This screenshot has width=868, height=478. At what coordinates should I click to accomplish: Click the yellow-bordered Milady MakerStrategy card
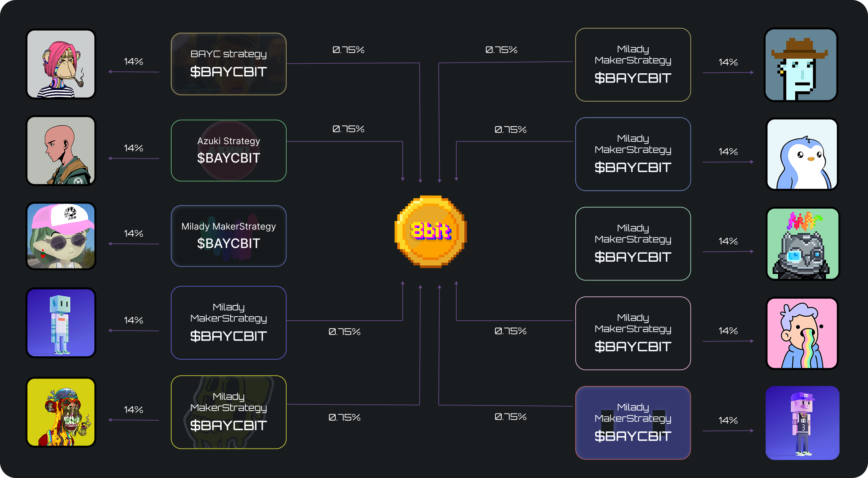(x=229, y=412)
